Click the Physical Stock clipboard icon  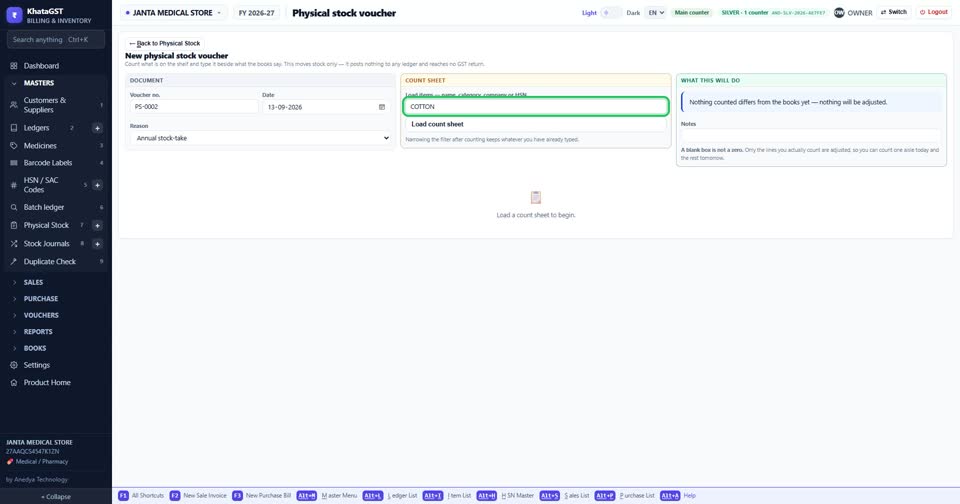click(13, 225)
